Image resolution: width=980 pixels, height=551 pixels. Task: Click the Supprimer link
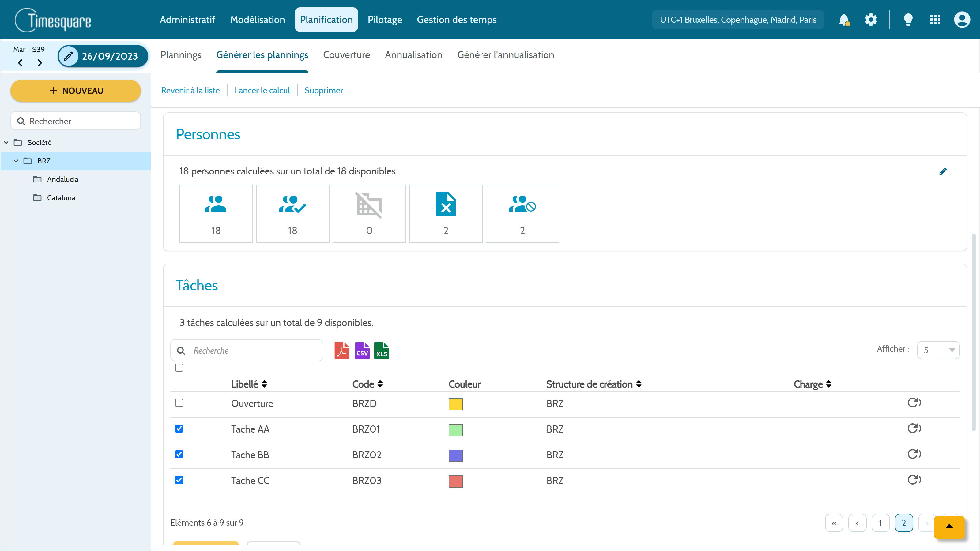324,91
